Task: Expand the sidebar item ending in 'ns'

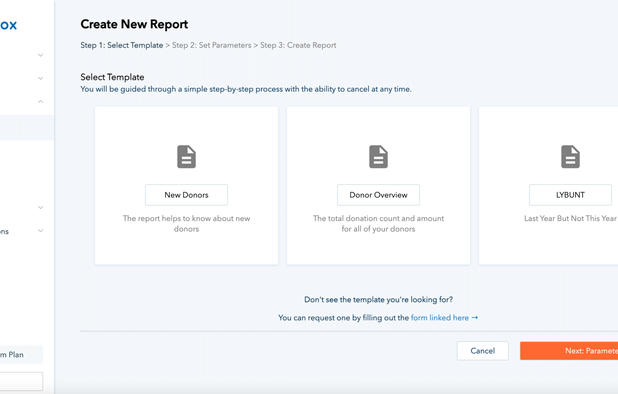Action: pyautogui.click(x=41, y=231)
